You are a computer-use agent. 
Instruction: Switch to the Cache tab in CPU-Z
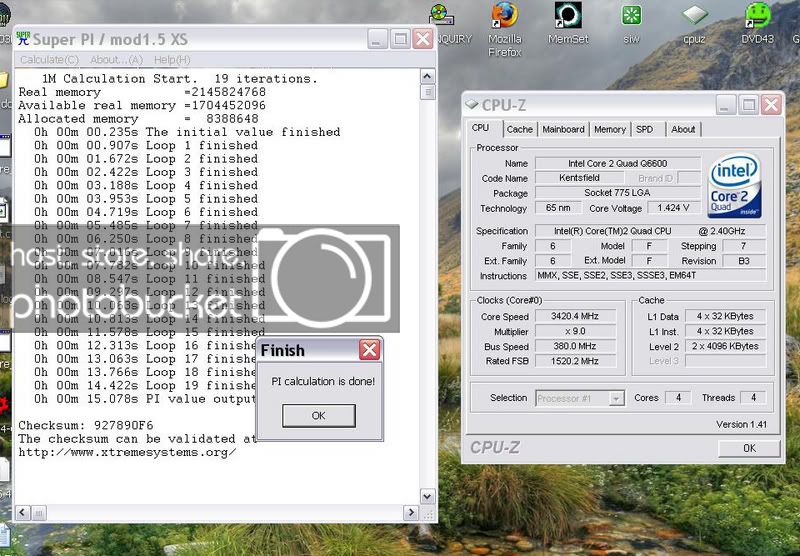click(519, 130)
